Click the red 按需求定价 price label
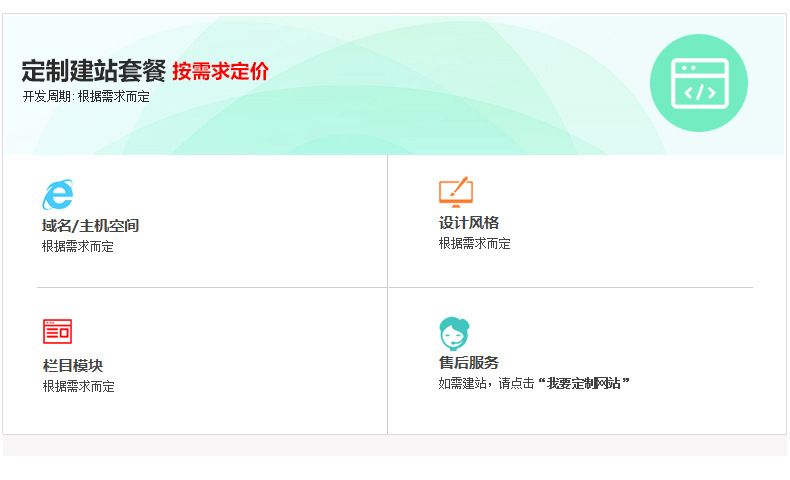Screen dimensions: 790x480 tap(220, 72)
